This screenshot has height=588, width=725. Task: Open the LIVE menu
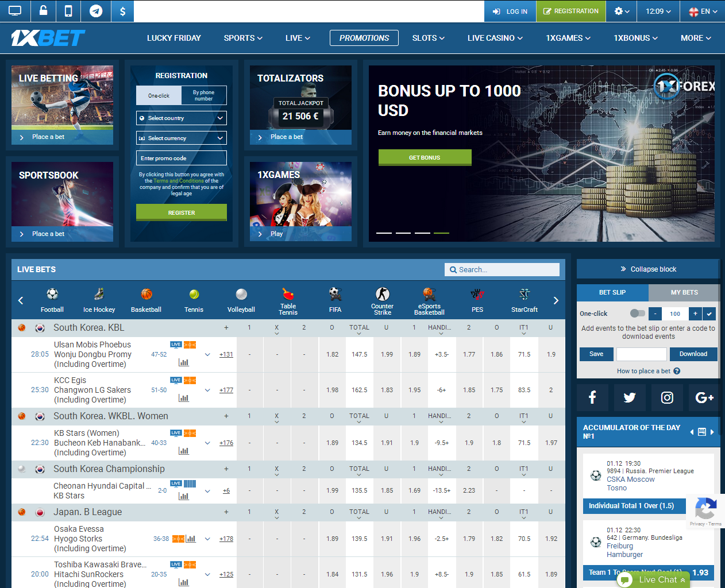point(298,38)
